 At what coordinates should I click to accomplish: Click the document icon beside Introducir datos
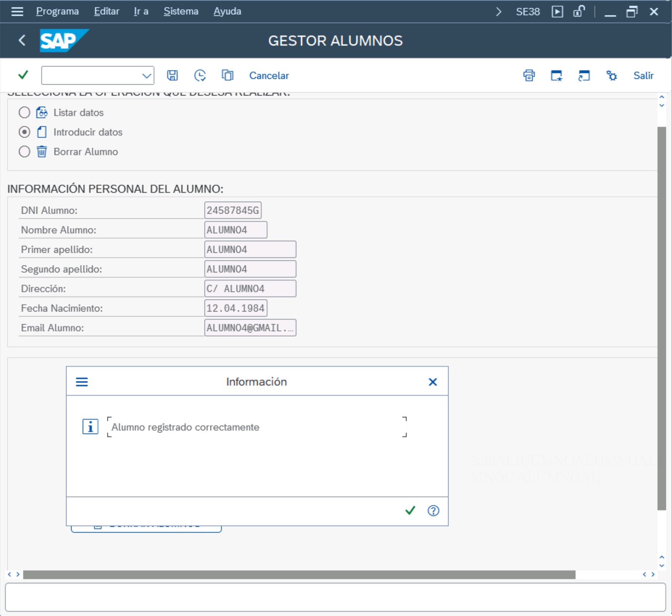42,132
